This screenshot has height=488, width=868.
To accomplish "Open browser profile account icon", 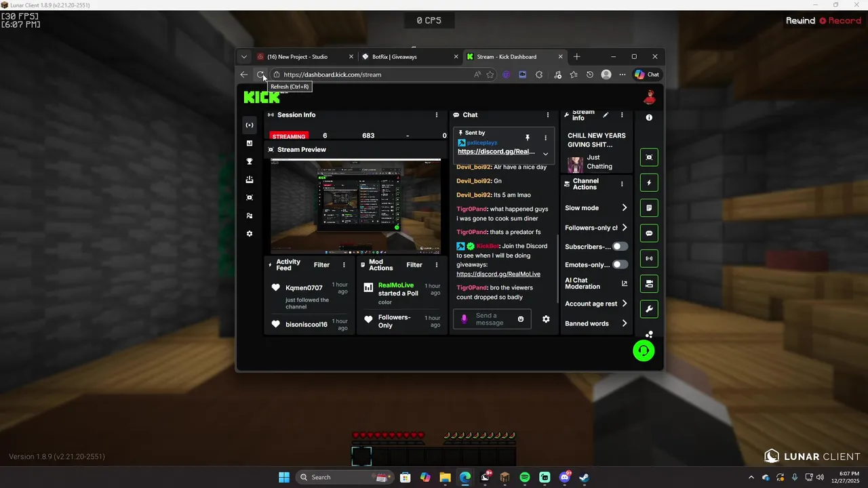I will 606,75.
